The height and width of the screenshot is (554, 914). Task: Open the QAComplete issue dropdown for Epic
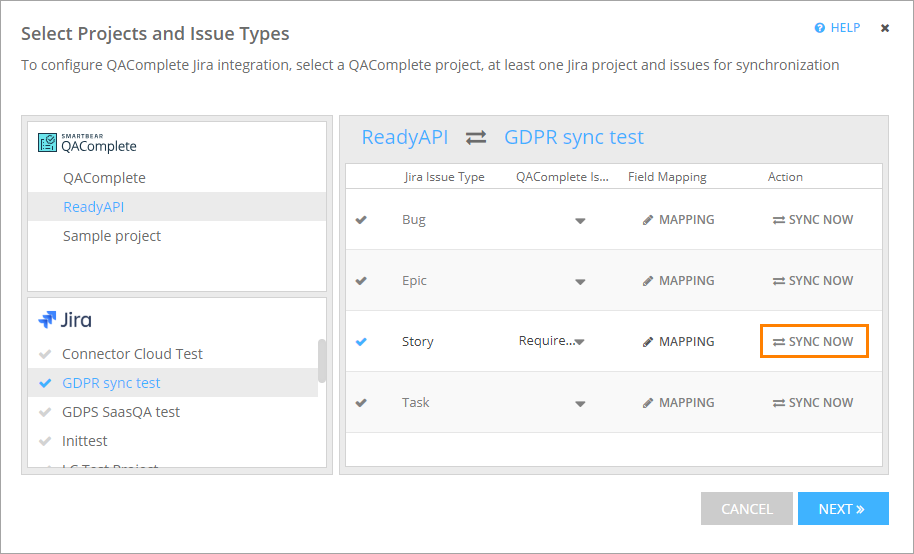click(580, 282)
